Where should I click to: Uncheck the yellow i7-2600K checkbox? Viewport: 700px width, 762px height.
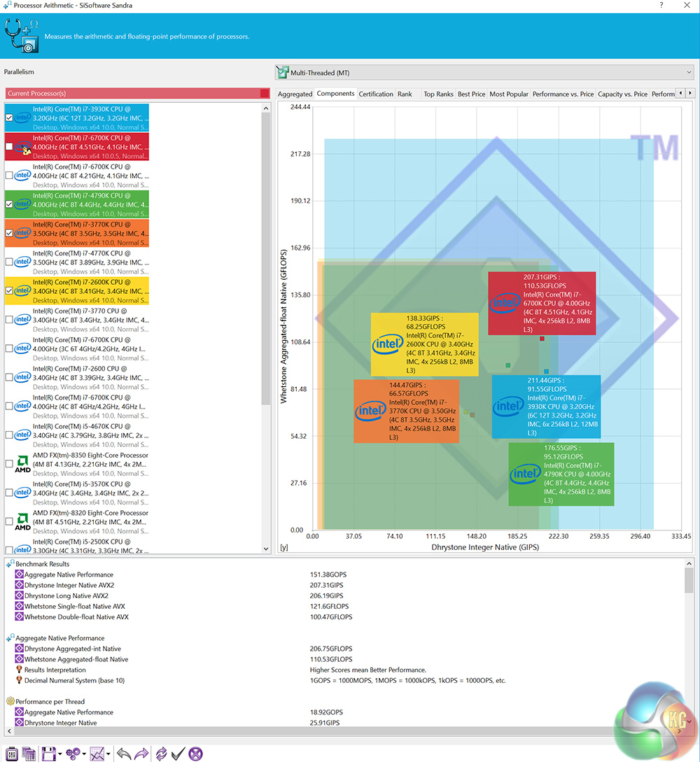(9, 290)
